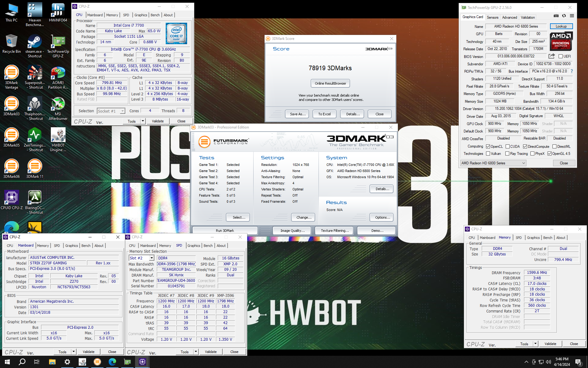This screenshot has height=368, width=588.
Task: Open ZenTimings shortcut icon
Action: pyautogui.click(x=35, y=140)
